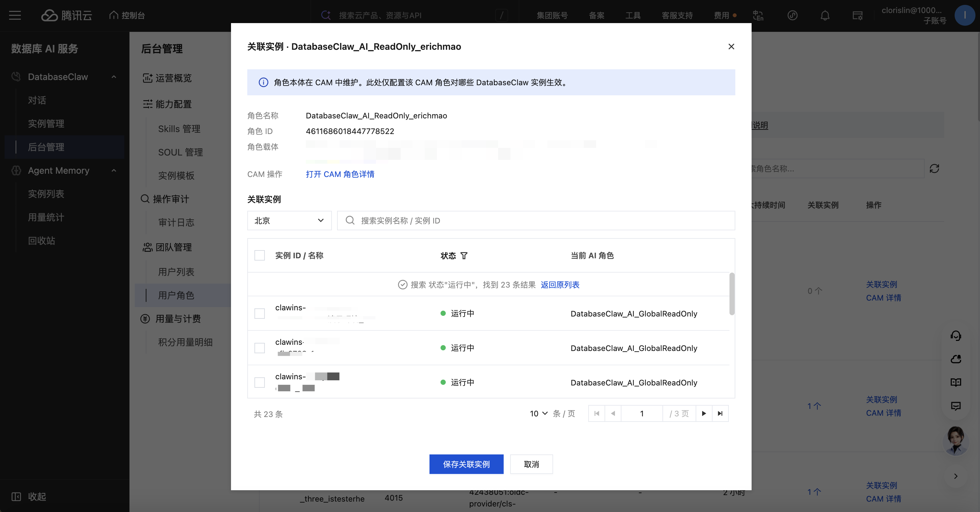Click 返回原列表 to clear the filter

560,285
